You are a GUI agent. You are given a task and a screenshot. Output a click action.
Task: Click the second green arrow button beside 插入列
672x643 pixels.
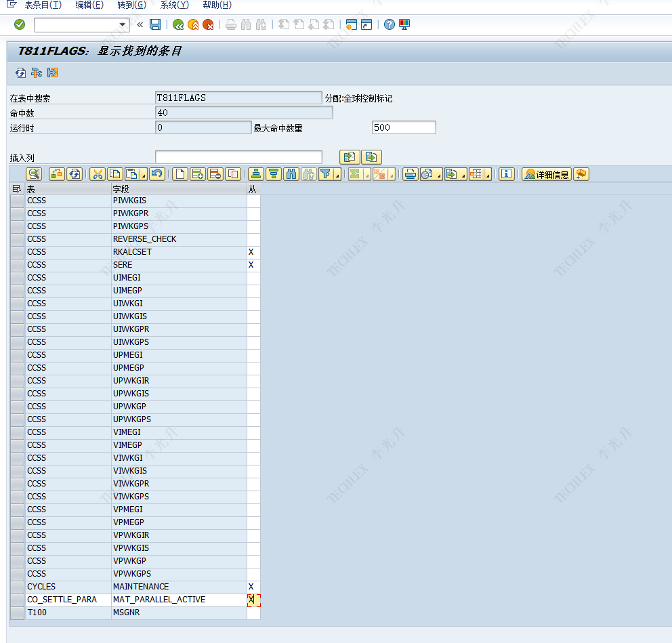pyautogui.click(x=372, y=157)
